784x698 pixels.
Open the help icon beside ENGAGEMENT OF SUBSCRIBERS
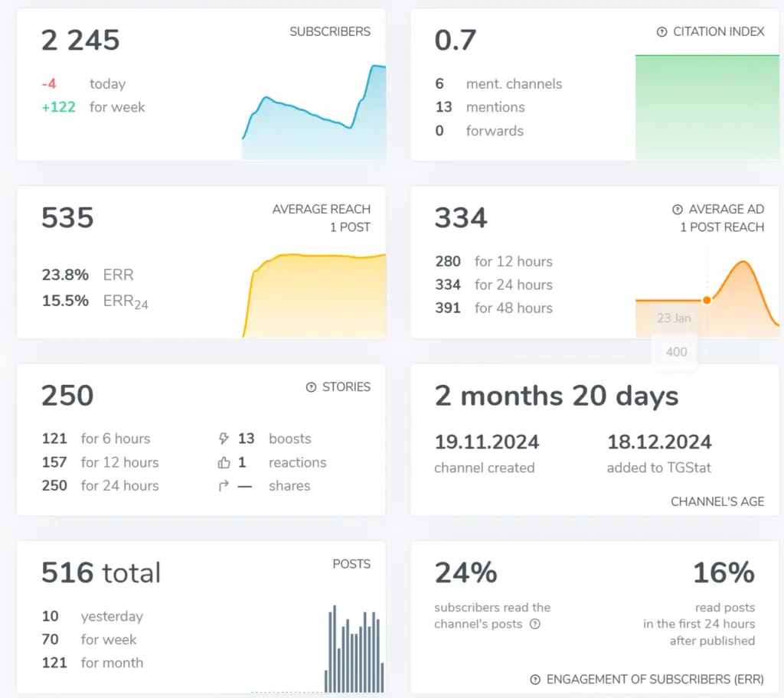535,680
